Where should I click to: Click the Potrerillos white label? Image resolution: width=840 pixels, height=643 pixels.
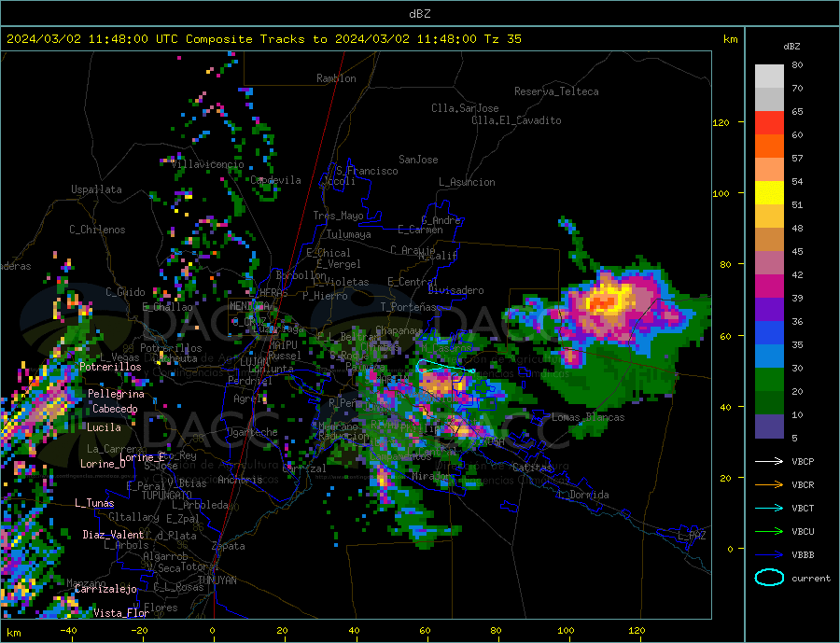tap(110, 367)
